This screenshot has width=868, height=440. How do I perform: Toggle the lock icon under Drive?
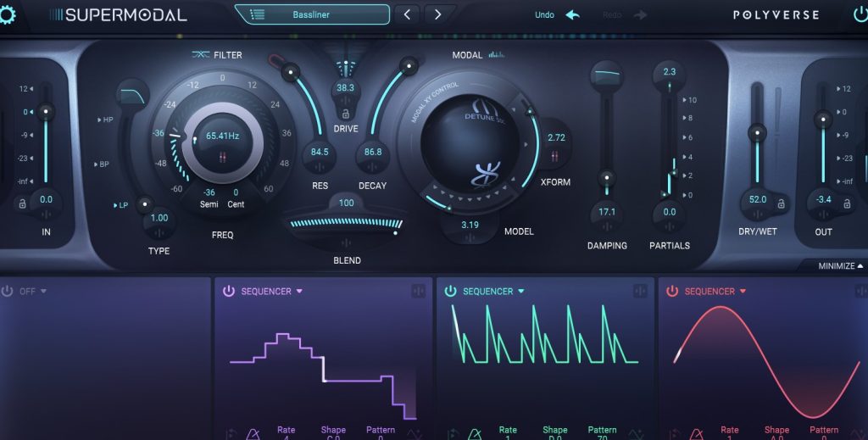pos(345,113)
